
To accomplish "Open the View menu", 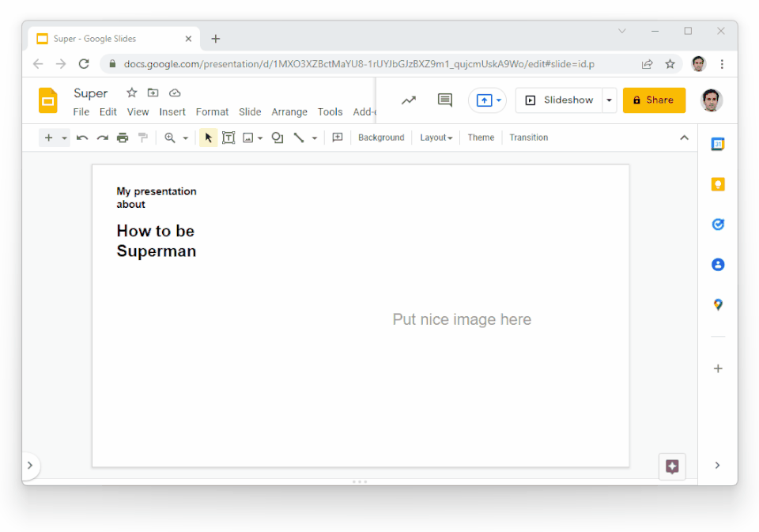I will tap(138, 111).
